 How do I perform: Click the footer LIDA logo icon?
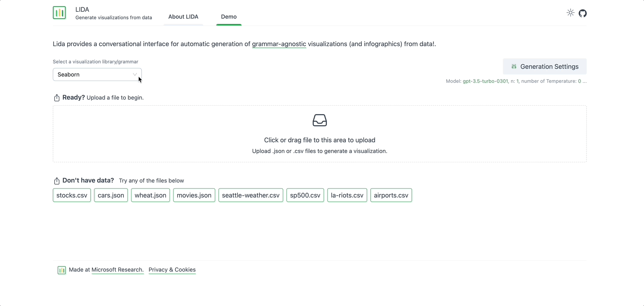pos(61,270)
